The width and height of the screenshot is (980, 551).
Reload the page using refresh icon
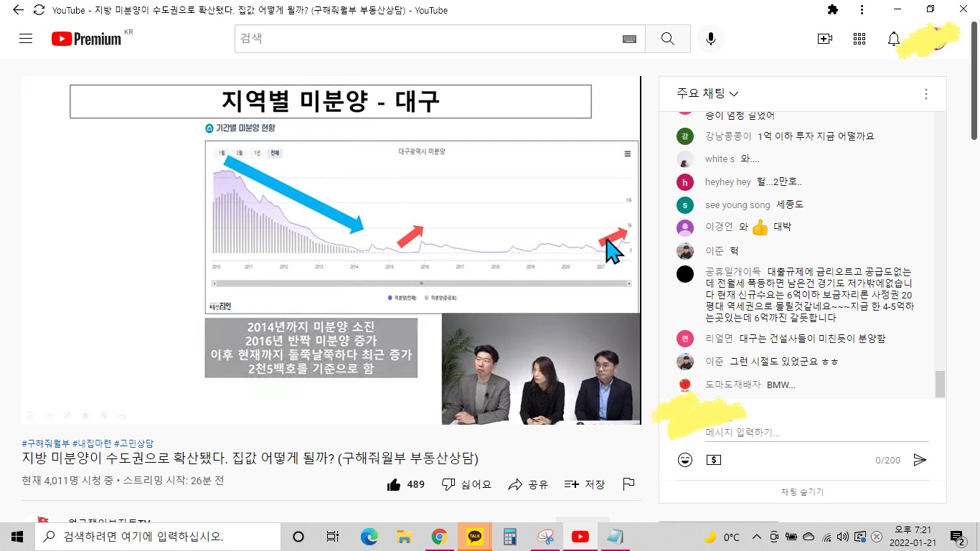(x=39, y=10)
